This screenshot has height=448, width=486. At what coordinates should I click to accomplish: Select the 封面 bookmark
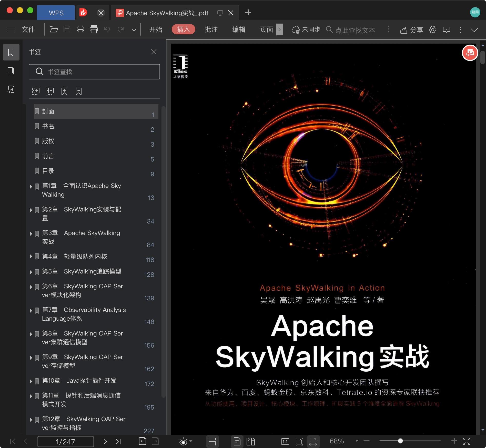(x=96, y=111)
